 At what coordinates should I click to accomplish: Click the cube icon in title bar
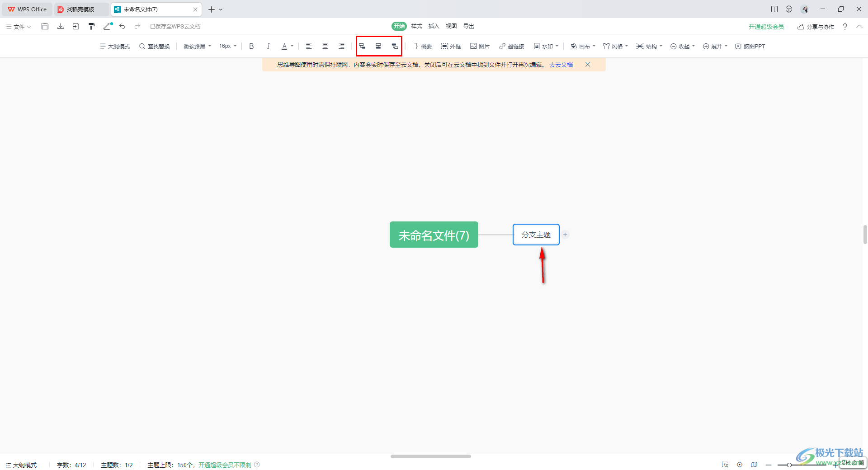(x=789, y=9)
